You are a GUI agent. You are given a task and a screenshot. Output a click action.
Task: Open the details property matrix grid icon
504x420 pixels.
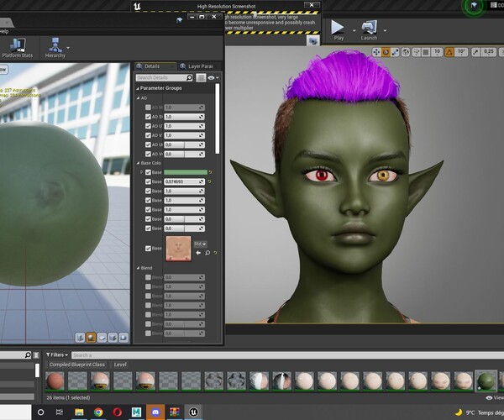pyautogui.click(x=201, y=78)
